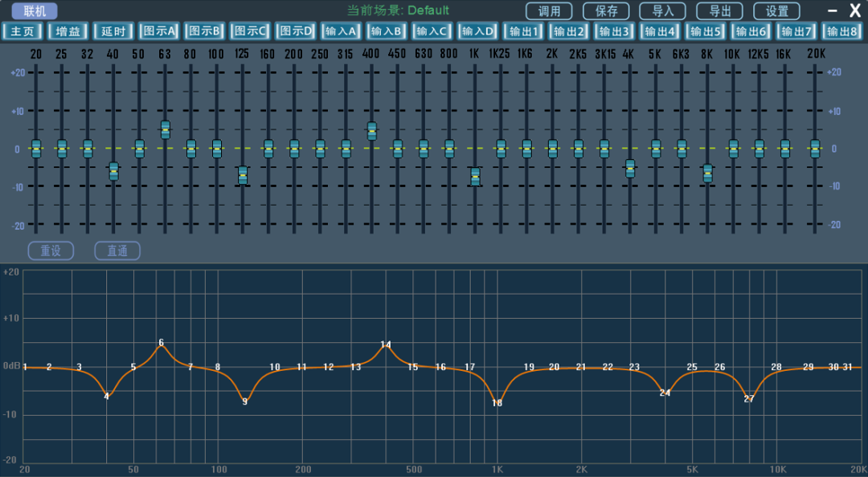868x477 pixels.
Task: Click the 导入 import button
Action: click(662, 11)
